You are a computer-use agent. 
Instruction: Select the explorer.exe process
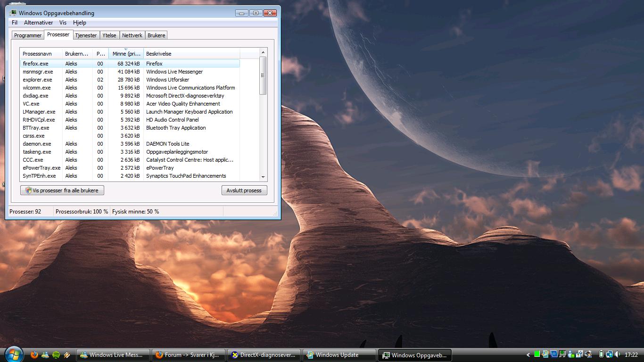pyautogui.click(x=130, y=80)
